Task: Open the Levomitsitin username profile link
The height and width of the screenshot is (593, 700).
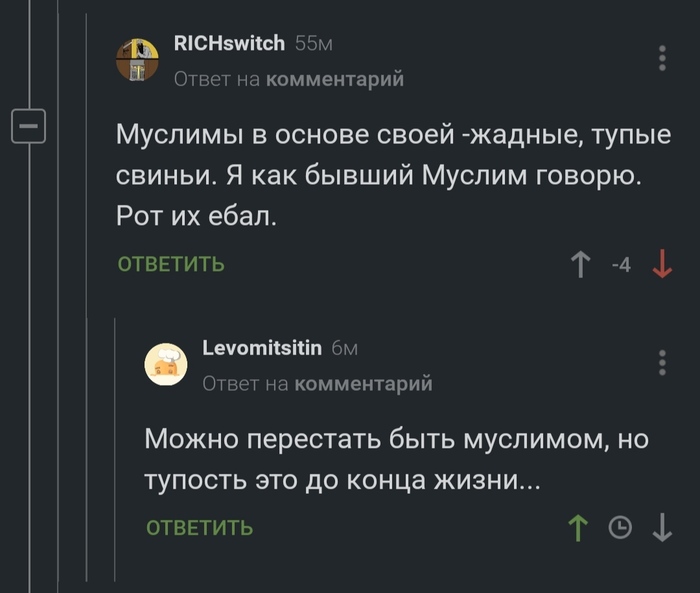Action: [262, 348]
